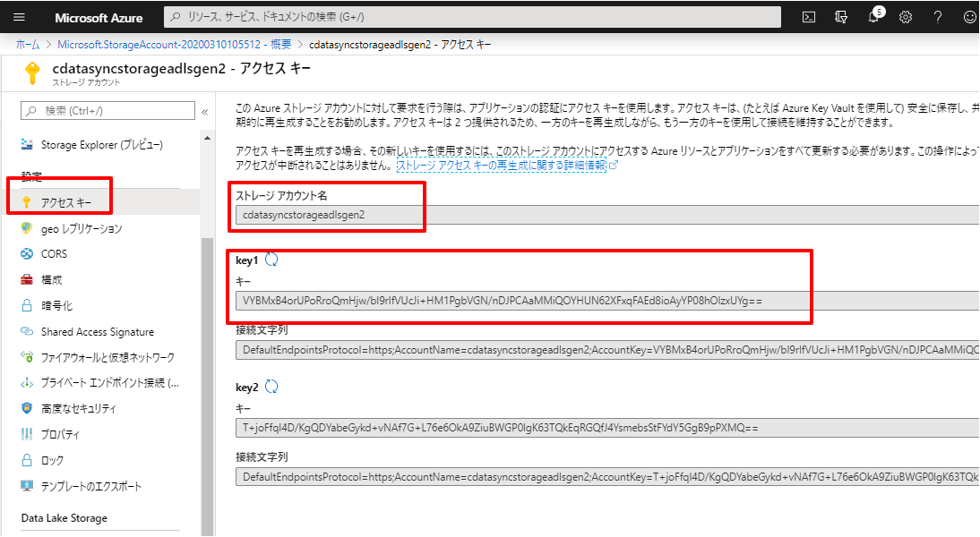Click the Data Lake Storage section header

(64, 517)
